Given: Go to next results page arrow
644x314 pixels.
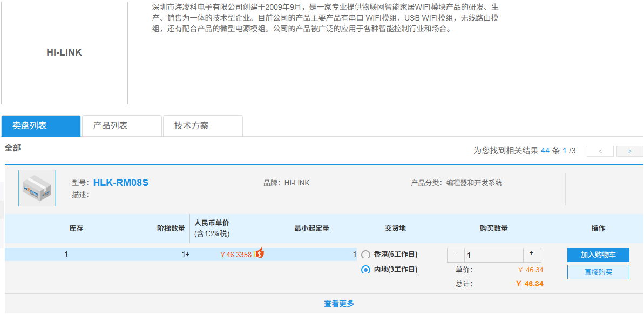Looking at the screenshot, I should point(629,151).
